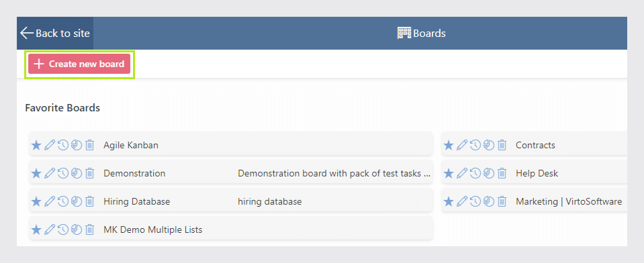Toggle star for Marketing VirtoSoftware board
The height and width of the screenshot is (263, 644).
pyautogui.click(x=449, y=201)
